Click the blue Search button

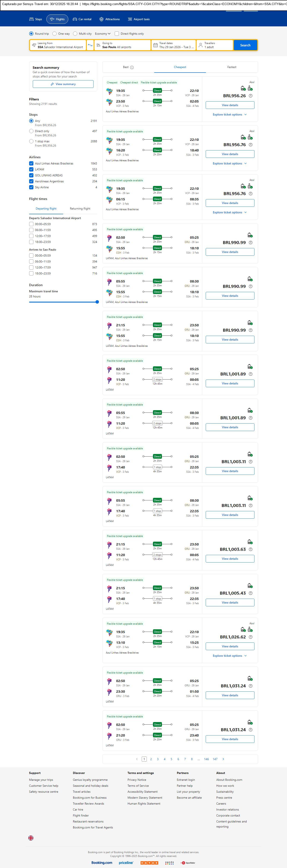[x=245, y=45]
